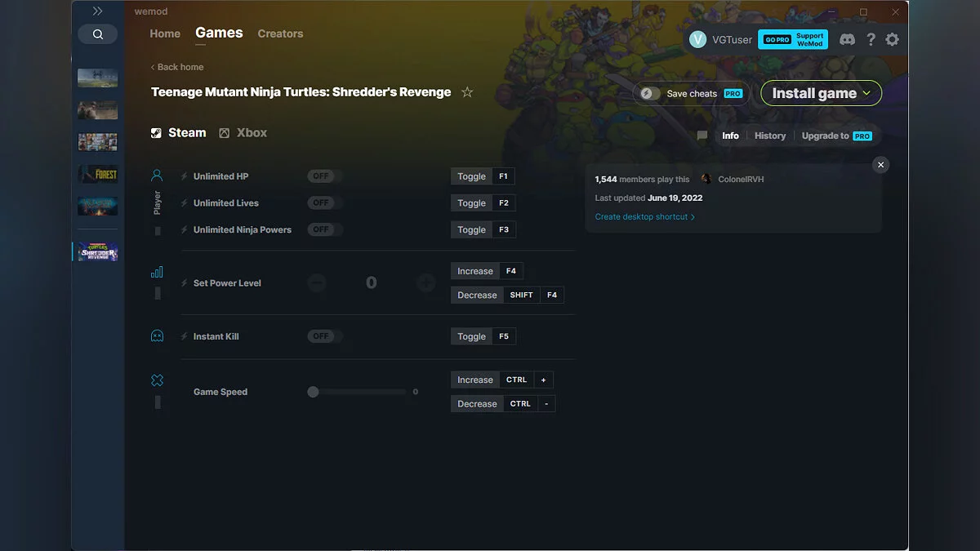Click the Decrease button for Game Speed
Screen dimensions: 980x551
pos(477,404)
